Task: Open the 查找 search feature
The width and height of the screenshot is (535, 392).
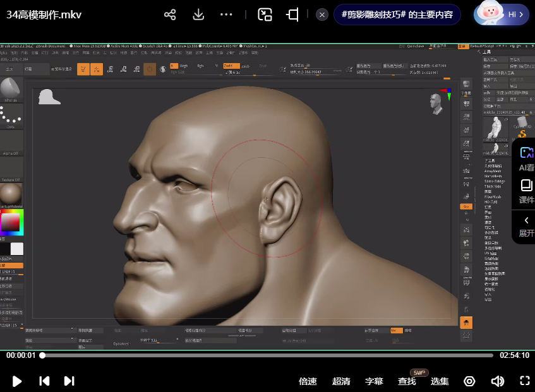Action: [407, 381]
